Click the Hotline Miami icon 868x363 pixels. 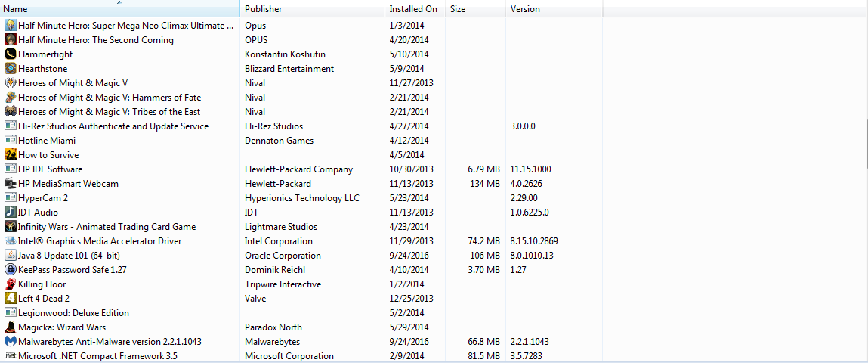pos(10,141)
